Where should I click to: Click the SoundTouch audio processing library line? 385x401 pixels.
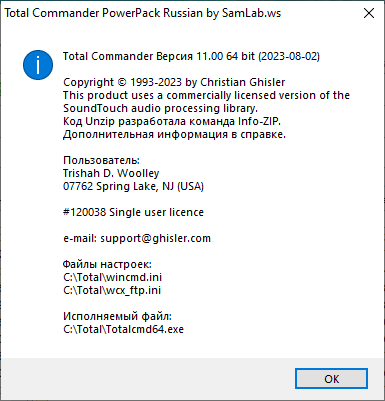[x=160, y=108]
